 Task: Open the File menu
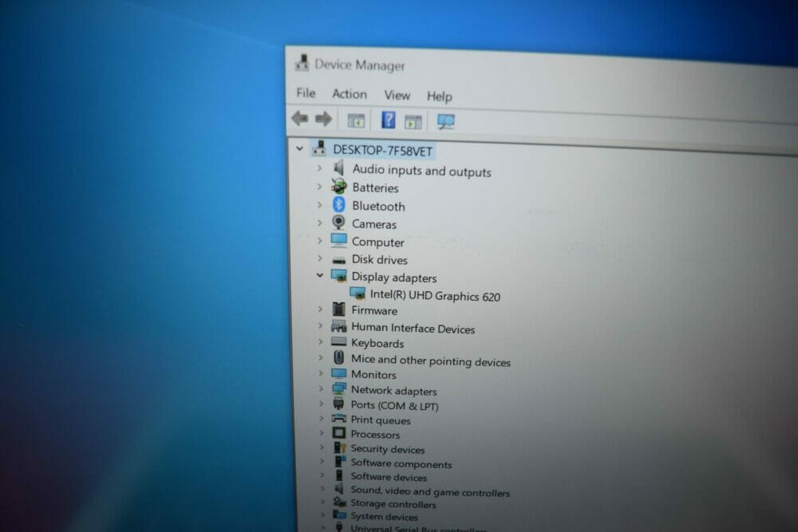(x=306, y=93)
